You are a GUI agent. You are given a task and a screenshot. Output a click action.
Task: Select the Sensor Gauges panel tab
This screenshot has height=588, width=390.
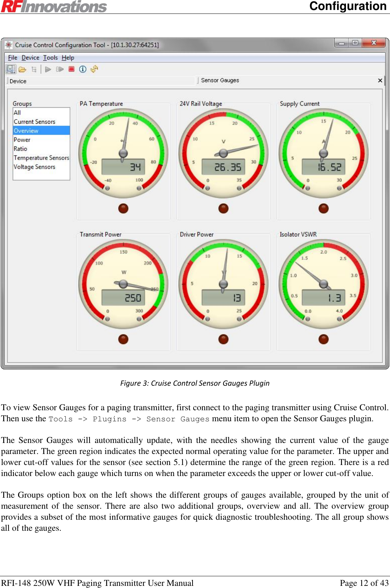220,80
